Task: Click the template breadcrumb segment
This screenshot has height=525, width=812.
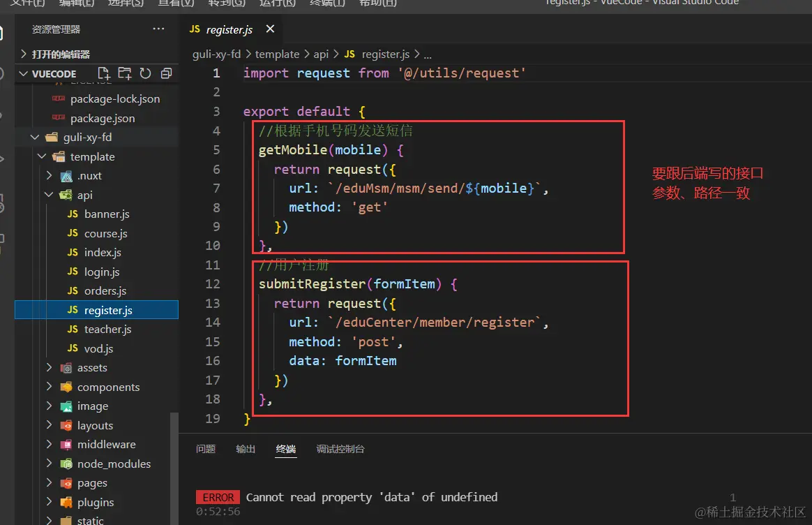Action: click(277, 54)
